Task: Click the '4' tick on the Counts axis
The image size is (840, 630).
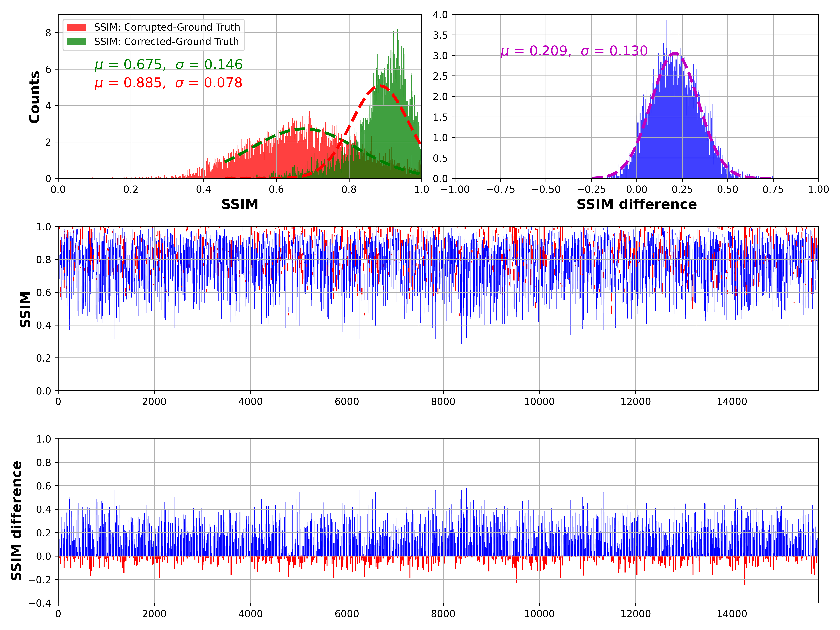Action: pos(48,106)
